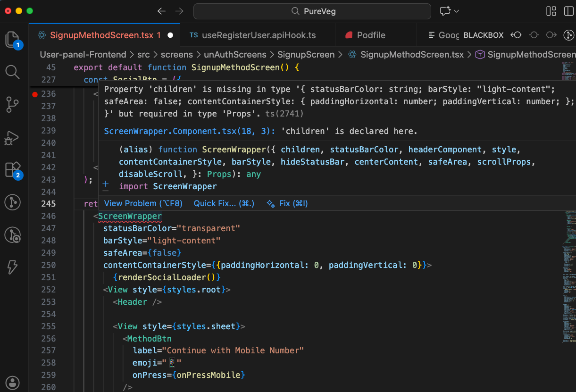Image resolution: width=576 pixels, height=392 pixels.
Task: Open the Source Control view
Action: point(12,105)
